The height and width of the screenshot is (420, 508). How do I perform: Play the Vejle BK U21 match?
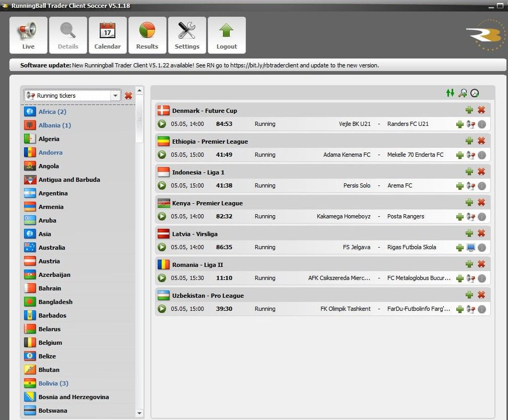162,124
